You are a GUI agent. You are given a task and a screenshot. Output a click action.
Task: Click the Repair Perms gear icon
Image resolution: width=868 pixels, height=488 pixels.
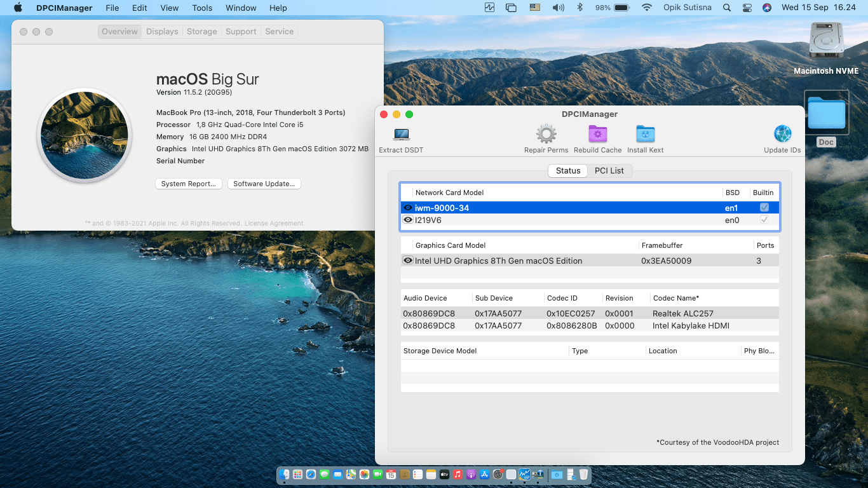pyautogui.click(x=546, y=134)
